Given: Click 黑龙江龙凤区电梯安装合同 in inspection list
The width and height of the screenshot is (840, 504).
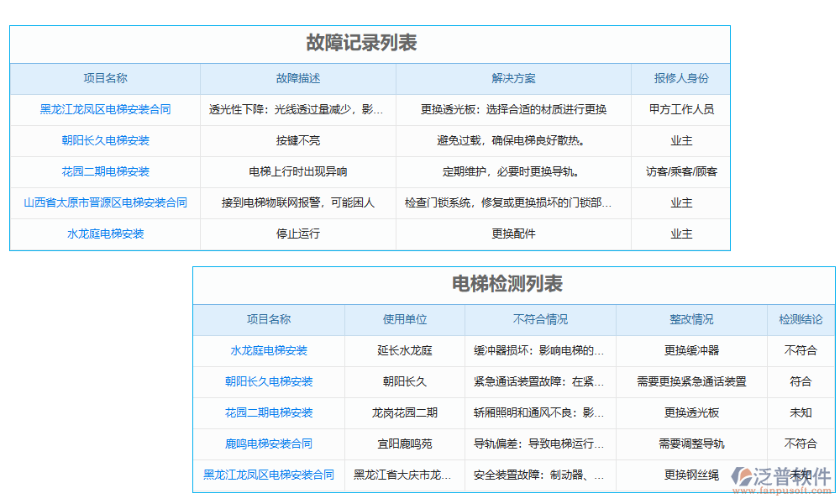Looking at the screenshot, I should [269, 475].
